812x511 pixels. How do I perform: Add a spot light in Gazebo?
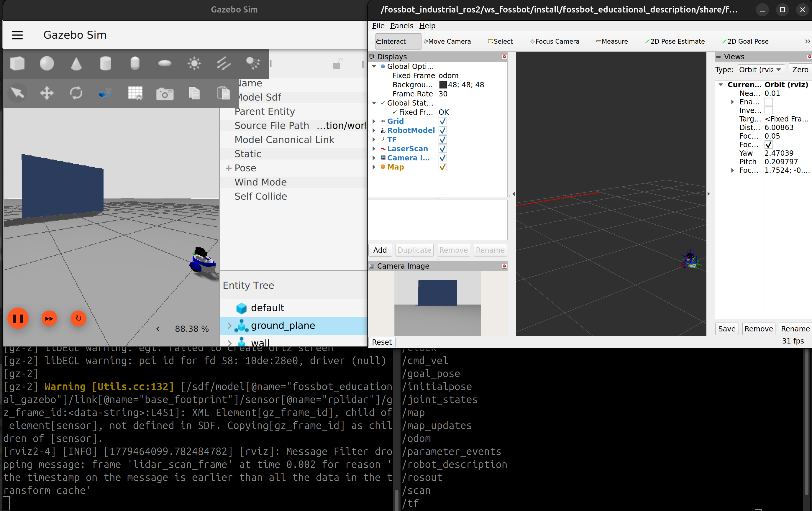(253, 63)
